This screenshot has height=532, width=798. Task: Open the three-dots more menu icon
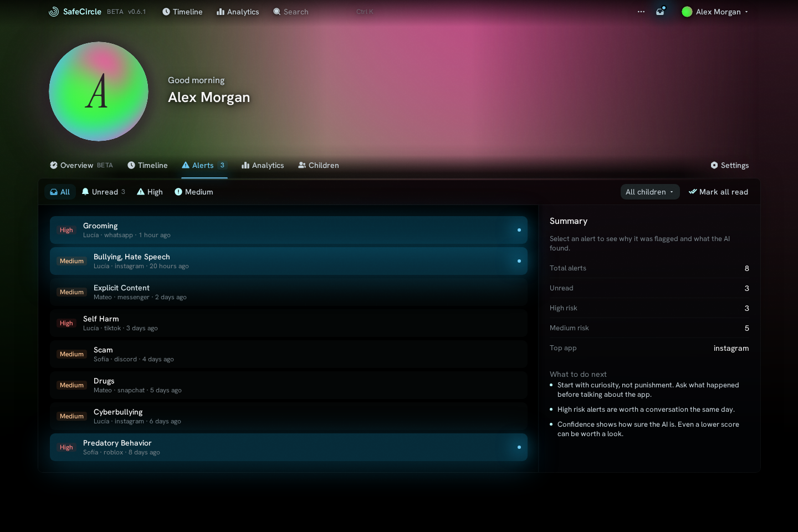click(x=641, y=12)
